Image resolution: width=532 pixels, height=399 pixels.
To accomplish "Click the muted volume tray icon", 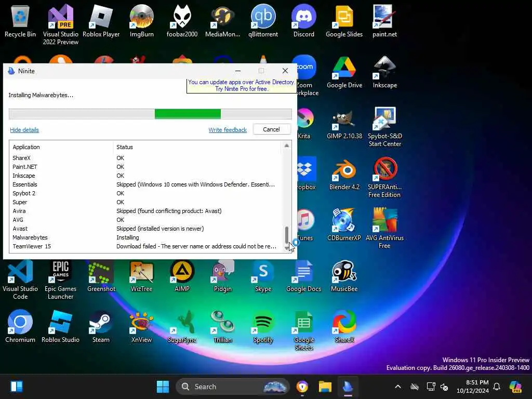I will pos(444,387).
